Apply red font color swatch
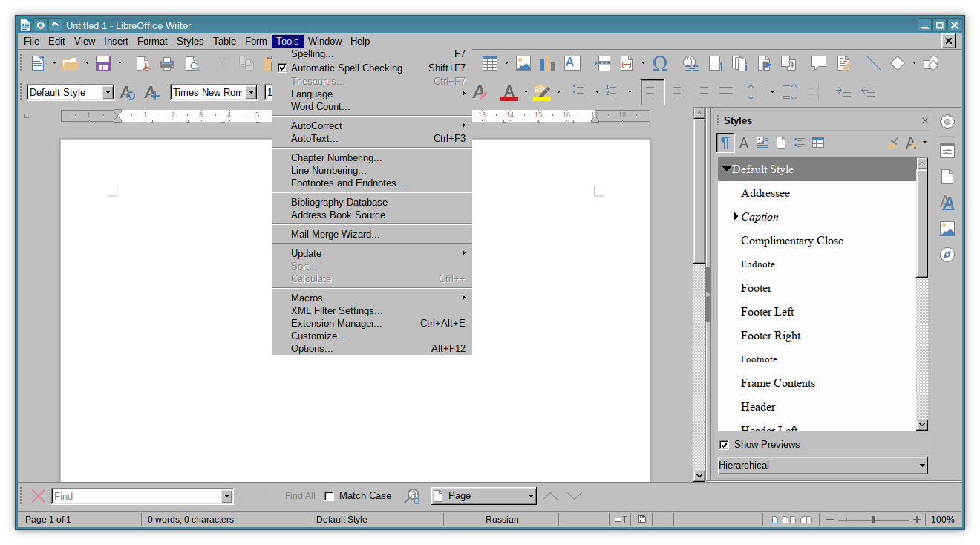This screenshot has height=545, width=980. (x=509, y=92)
